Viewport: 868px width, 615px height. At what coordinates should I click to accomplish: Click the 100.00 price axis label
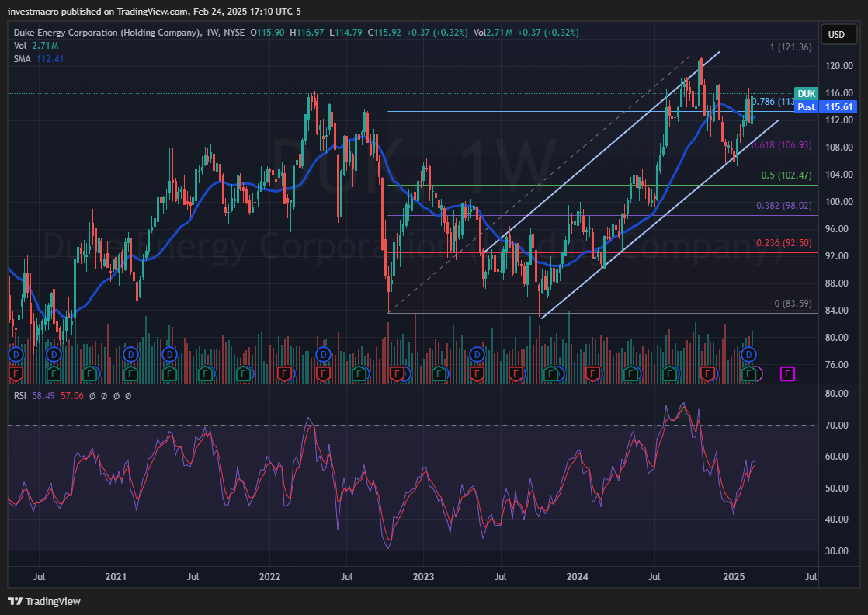click(x=838, y=201)
